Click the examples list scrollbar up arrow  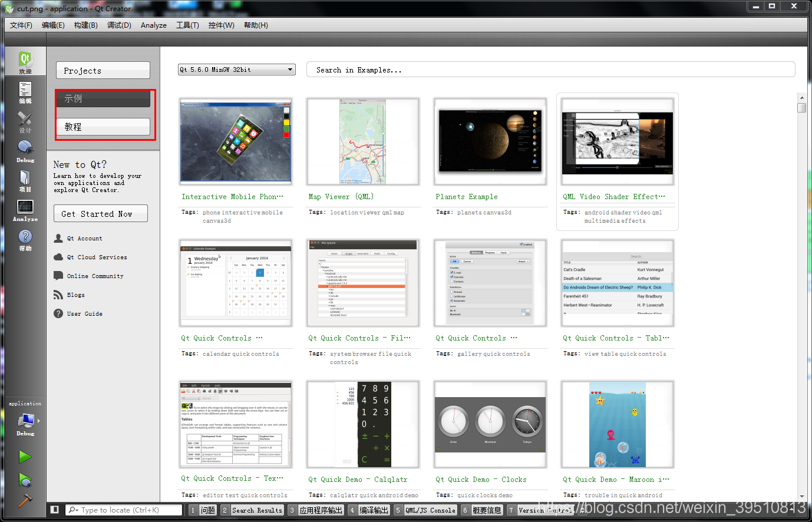coord(801,97)
